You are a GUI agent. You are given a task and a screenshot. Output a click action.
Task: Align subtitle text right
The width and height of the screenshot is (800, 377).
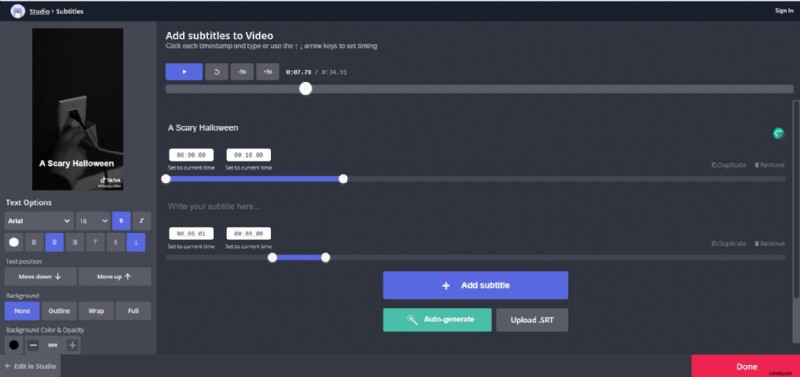tap(75, 242)
